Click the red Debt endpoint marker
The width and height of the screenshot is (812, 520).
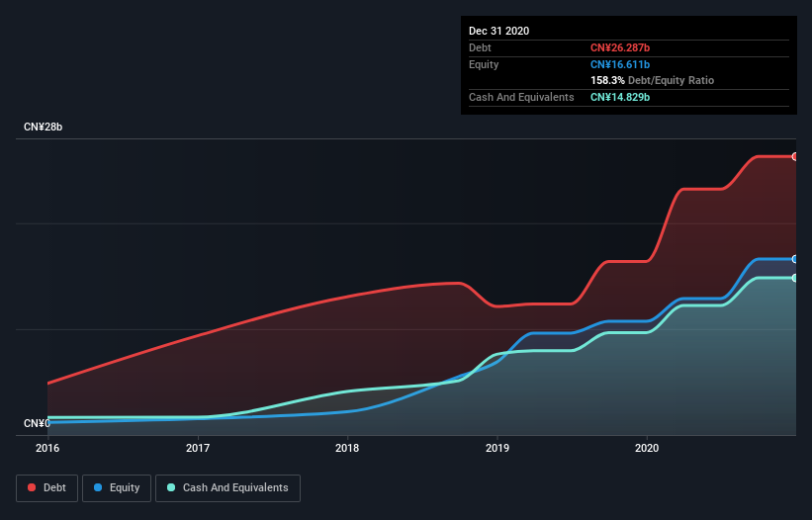795,156
